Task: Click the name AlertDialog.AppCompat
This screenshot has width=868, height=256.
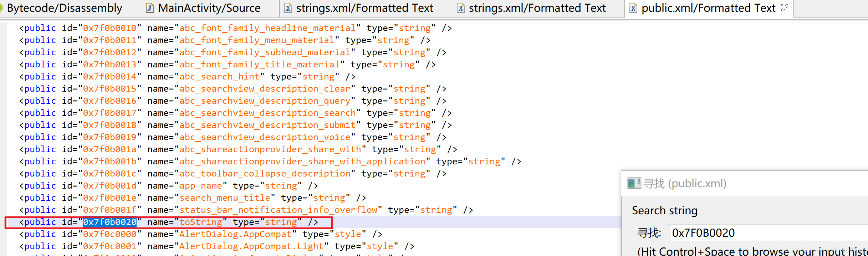Action: point(235,234)
